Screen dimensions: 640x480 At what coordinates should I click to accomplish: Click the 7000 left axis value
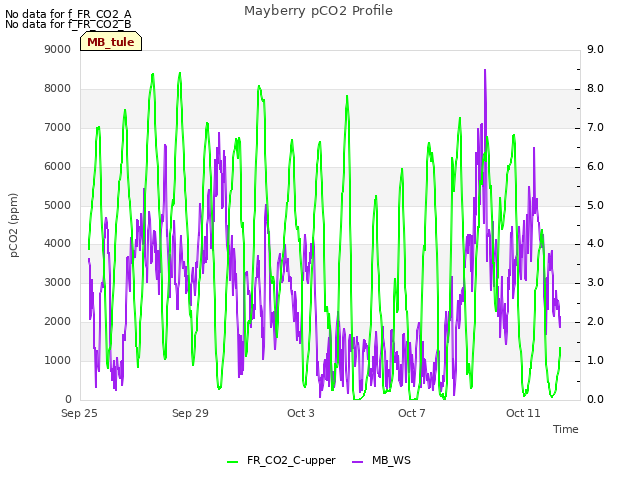[x=58, y=127]
